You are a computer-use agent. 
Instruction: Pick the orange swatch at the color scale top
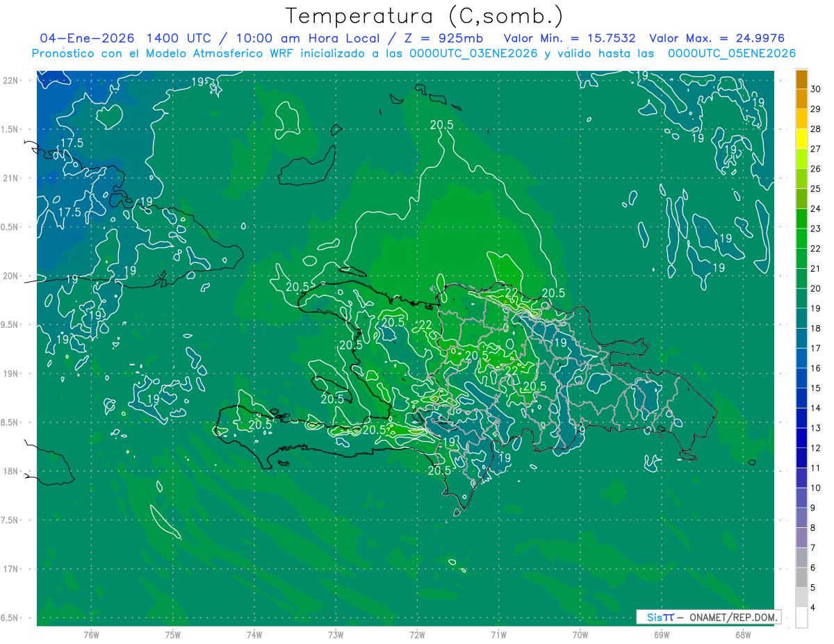pos(801,80)
